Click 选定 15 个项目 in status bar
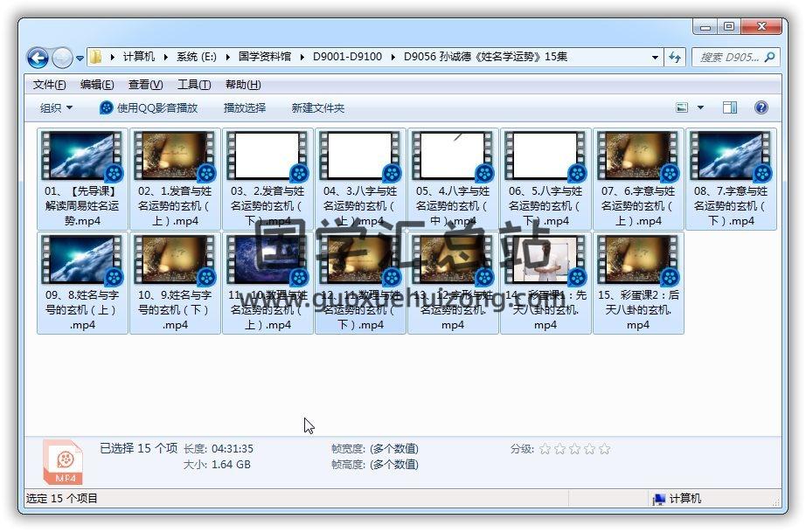This screenshot has height=532, width=806. coord(62,499)
